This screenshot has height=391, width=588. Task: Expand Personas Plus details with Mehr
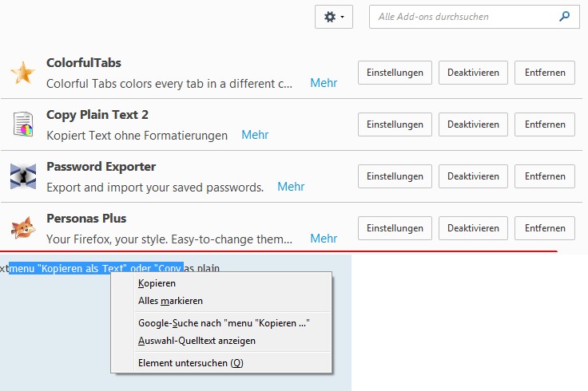[324, 239]
